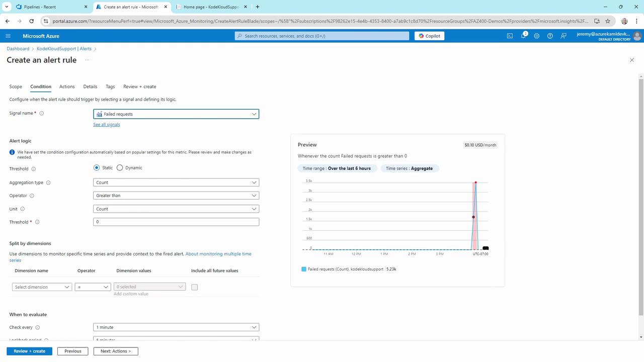The width and height of the screenshot is (644, 362).
Task: Open the Operator dropdown showing Greater than
Action: click(176, 196)
